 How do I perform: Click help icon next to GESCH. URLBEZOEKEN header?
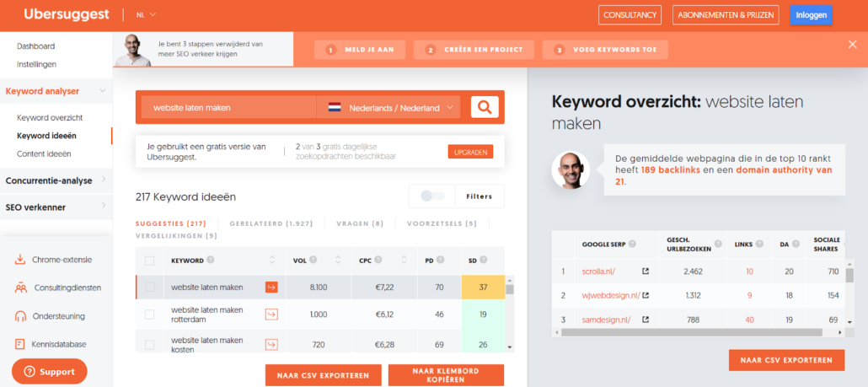(718, 245)
